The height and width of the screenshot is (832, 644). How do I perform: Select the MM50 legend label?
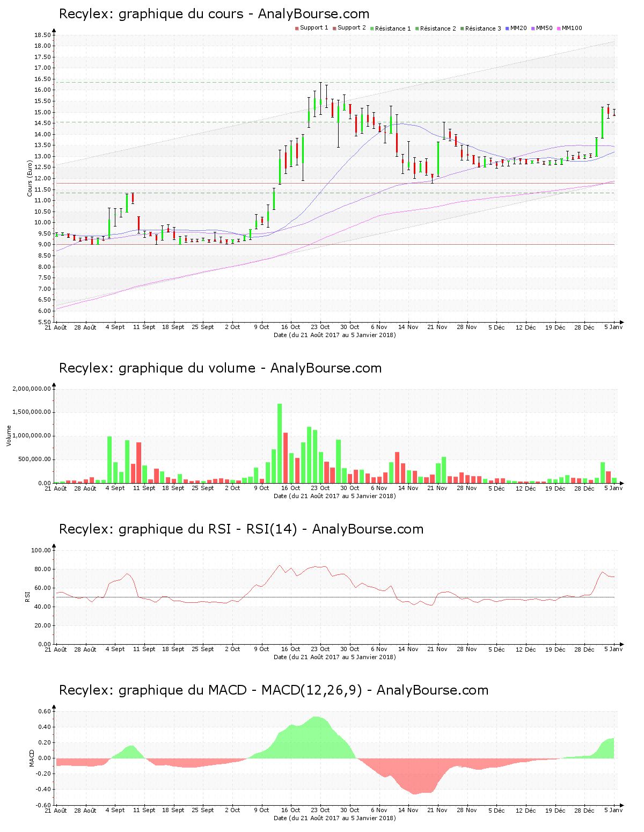coord(544,28)
